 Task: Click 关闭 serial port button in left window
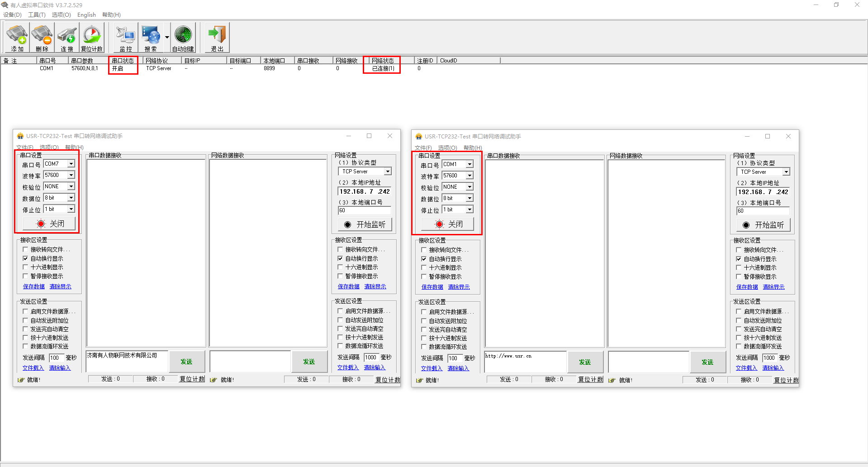coord(49,224)
